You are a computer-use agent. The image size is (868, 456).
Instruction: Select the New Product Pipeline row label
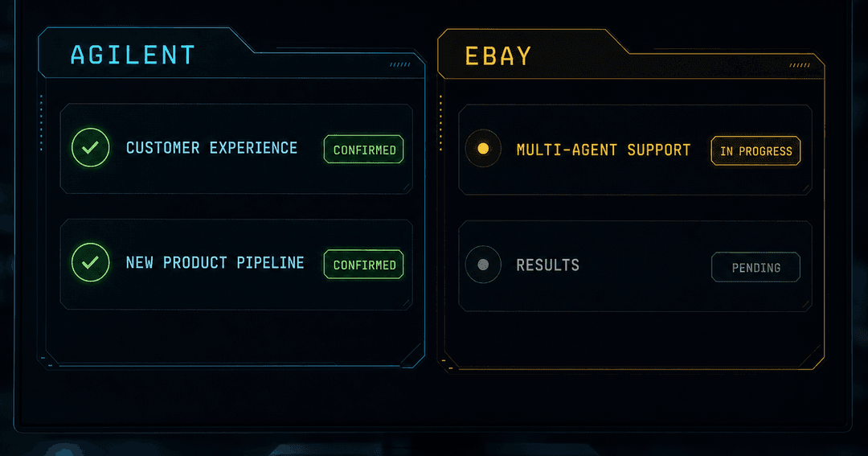click(215, 263)
